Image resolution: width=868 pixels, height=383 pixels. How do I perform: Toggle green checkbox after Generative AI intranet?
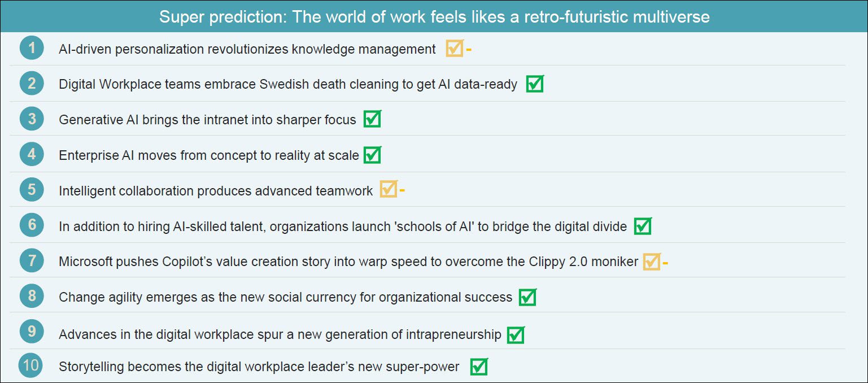[x=372, y=119]
